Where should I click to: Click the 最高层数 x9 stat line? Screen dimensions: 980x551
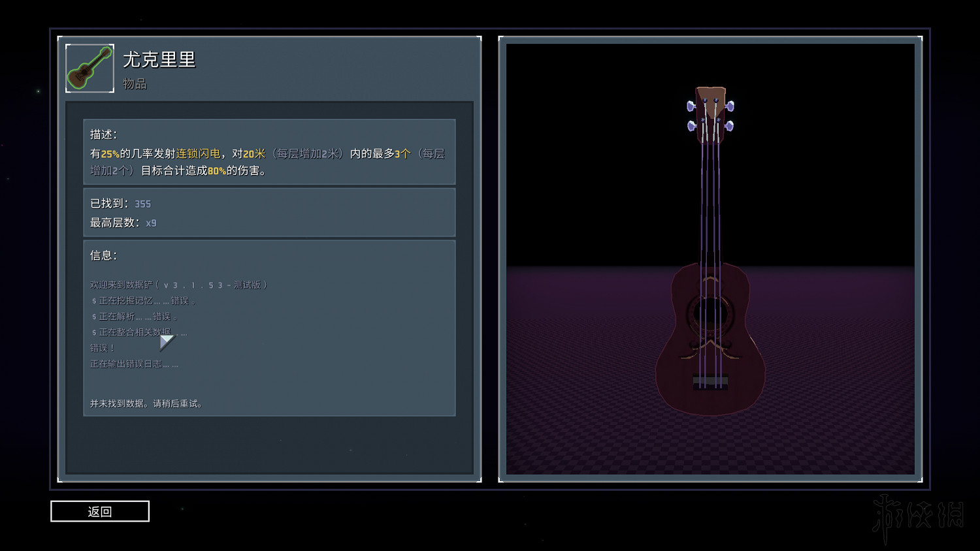point(123,223)
